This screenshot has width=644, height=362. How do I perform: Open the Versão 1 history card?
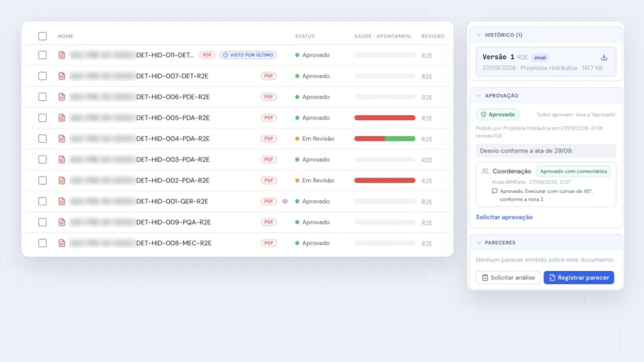point(546,62)
